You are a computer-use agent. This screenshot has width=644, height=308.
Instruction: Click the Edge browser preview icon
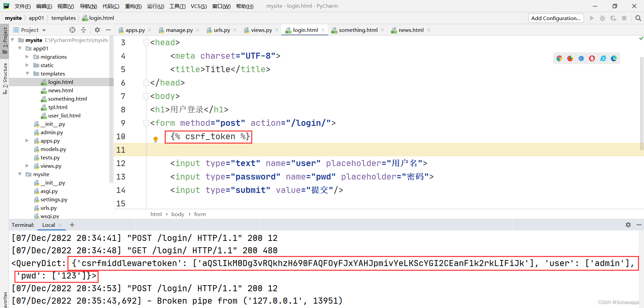tap(614, 58)
